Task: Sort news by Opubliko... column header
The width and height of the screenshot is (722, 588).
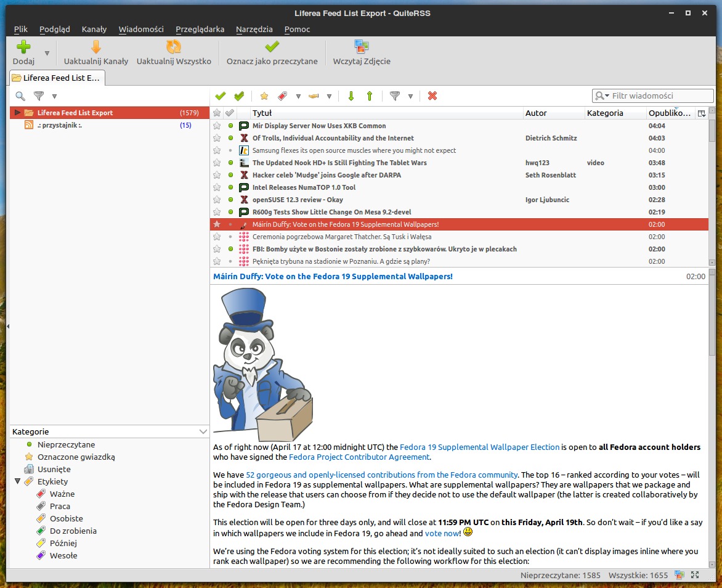Action: (670, 113)
